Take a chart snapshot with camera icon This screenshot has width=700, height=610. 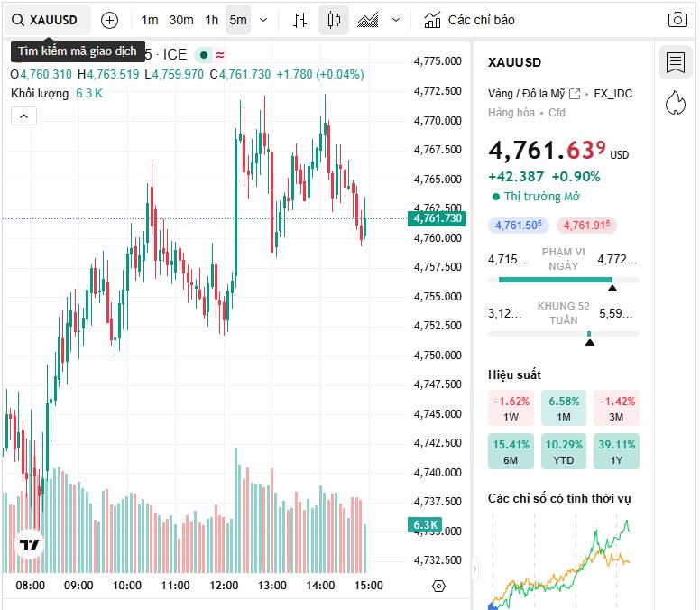[x=677, y=20]
